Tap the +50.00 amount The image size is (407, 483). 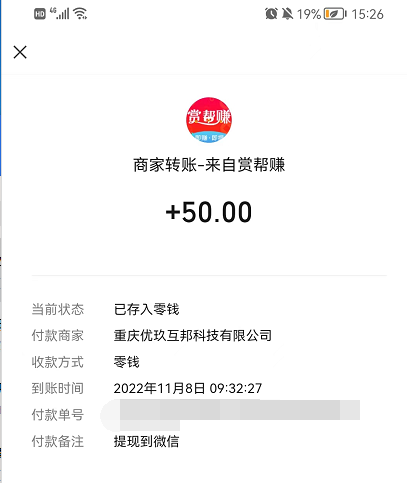coord(209,212)
